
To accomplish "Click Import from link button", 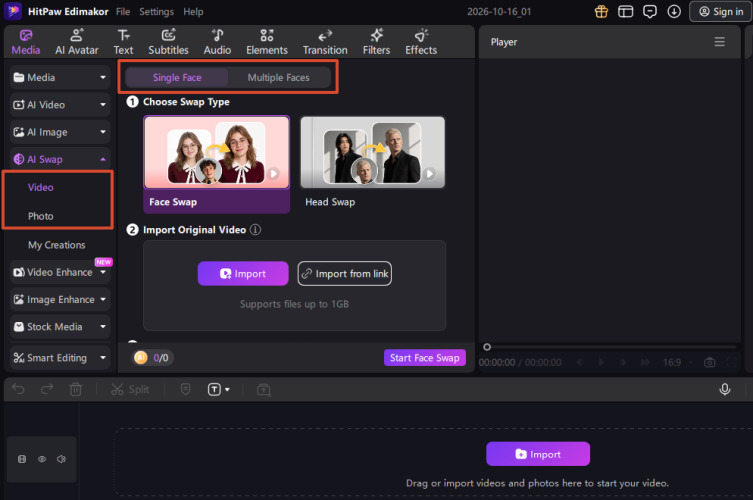I will click(344, 274).
